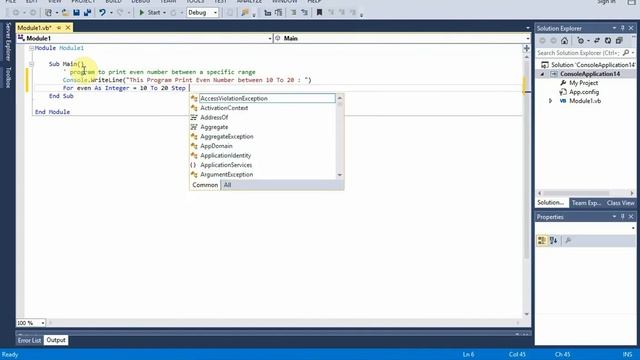Click IntelliSense list scroll down arrow

[x=340, y=175]
